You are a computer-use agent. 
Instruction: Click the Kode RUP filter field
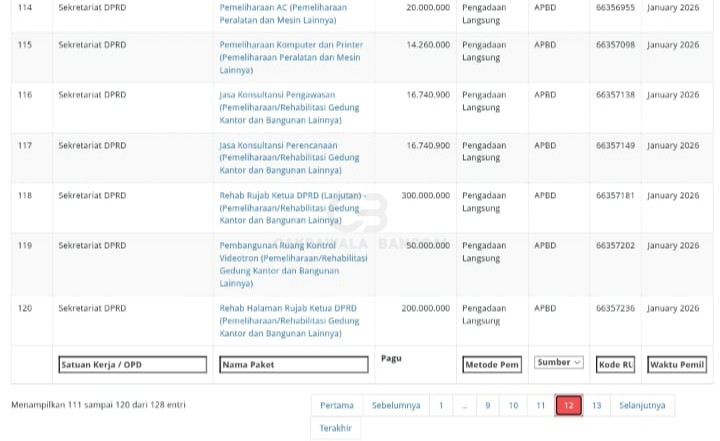[615, 365]
